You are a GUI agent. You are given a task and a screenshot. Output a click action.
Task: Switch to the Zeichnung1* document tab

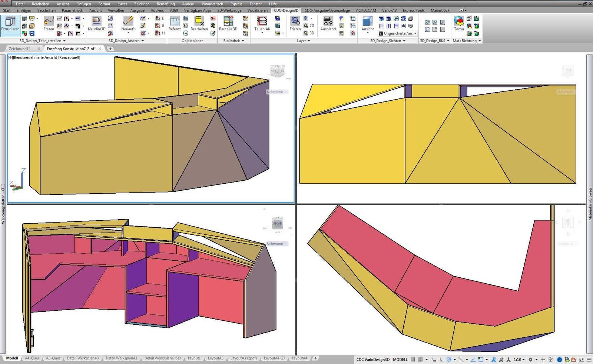point(19,49)
